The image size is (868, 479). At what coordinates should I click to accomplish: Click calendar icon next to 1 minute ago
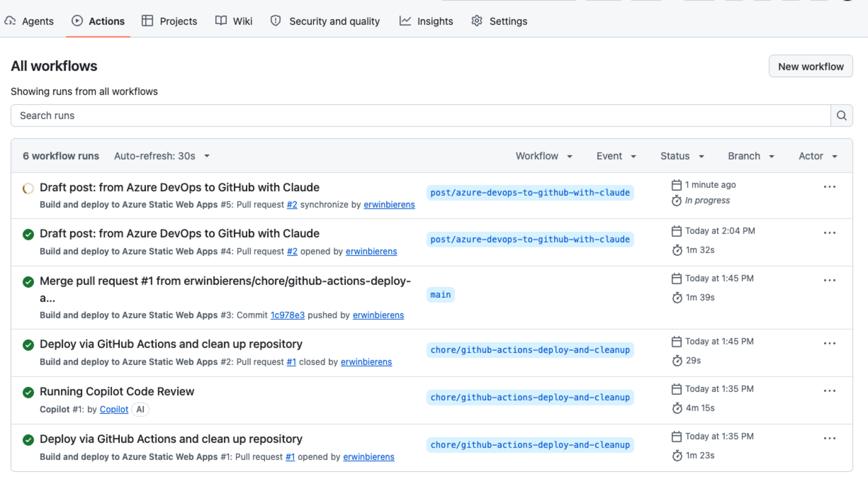click(676, 185)
